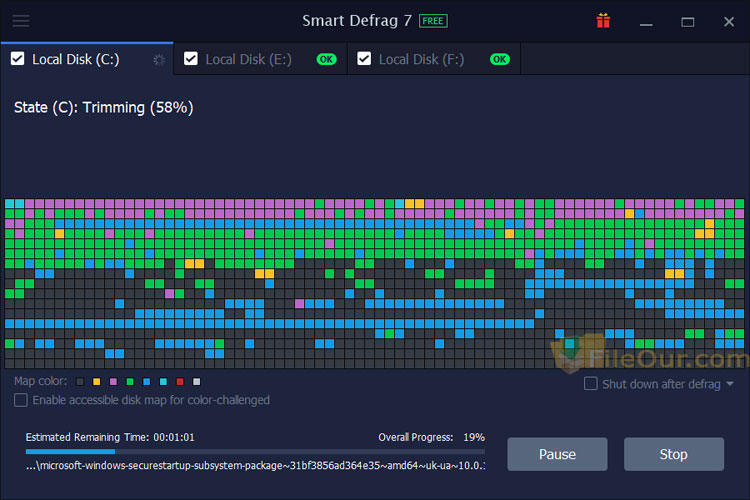Select the cyan map color swatch
This screenshot has height=500, width=750.
tap(163, 382)
